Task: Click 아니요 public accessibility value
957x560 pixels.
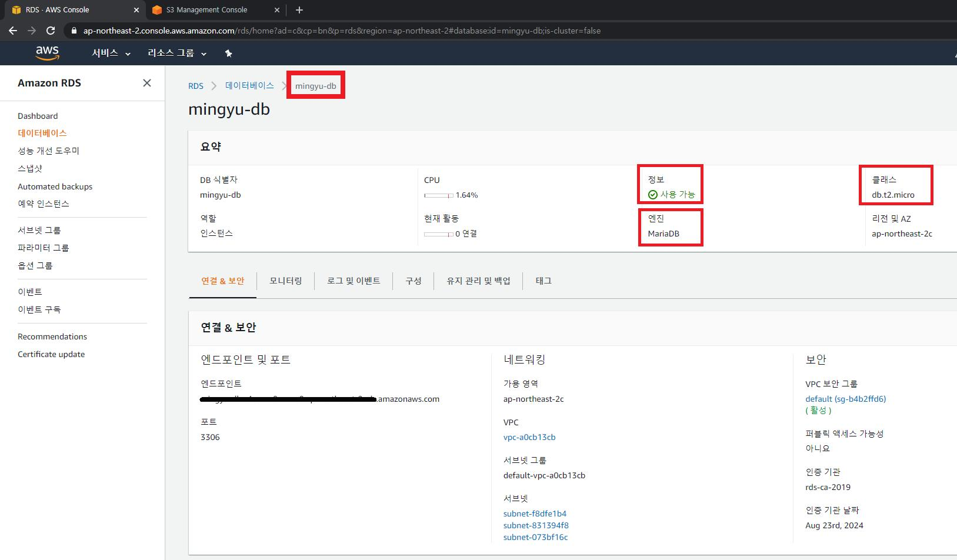Action: (818, 448)
